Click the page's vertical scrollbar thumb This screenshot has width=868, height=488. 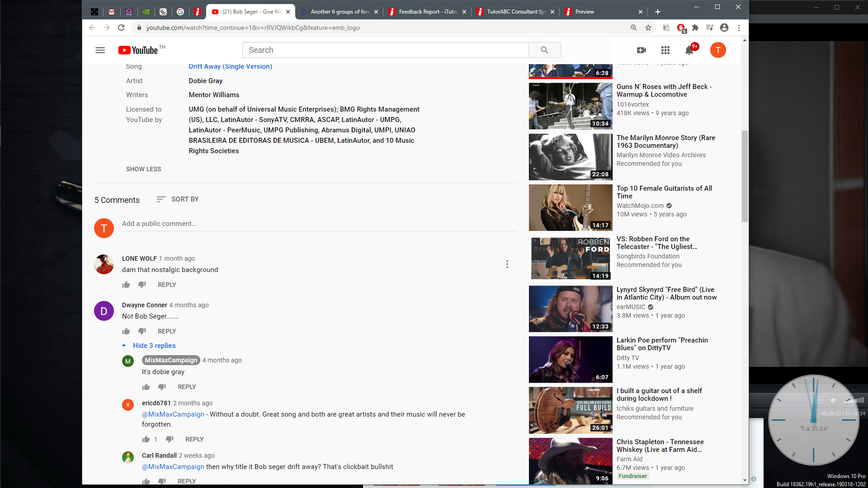[x=745, y=176]
